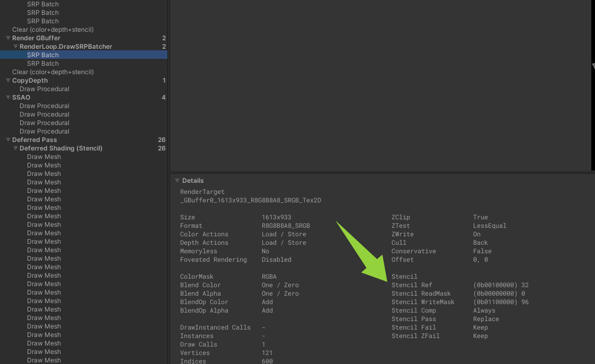595x364 pixels.
Task: Click the Deferred Pass group label
Action: pyautogui.click(x=34, y=140)
